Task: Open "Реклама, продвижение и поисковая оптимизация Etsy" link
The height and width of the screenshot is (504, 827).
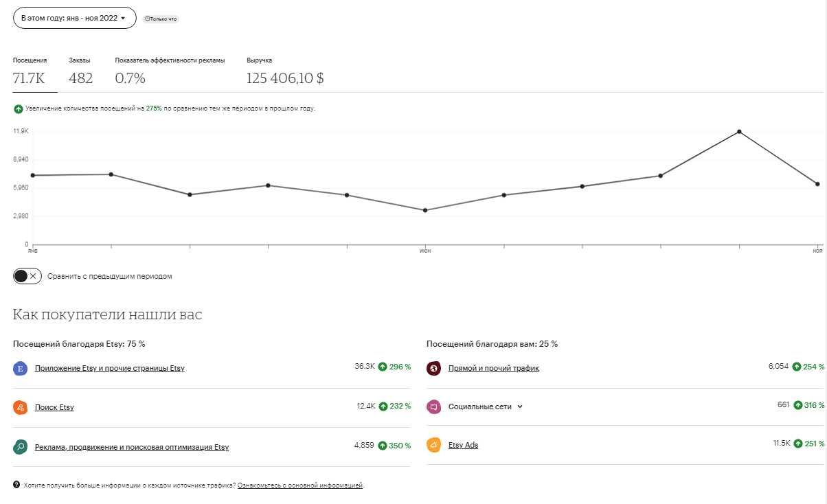Action: click(132, 447)
